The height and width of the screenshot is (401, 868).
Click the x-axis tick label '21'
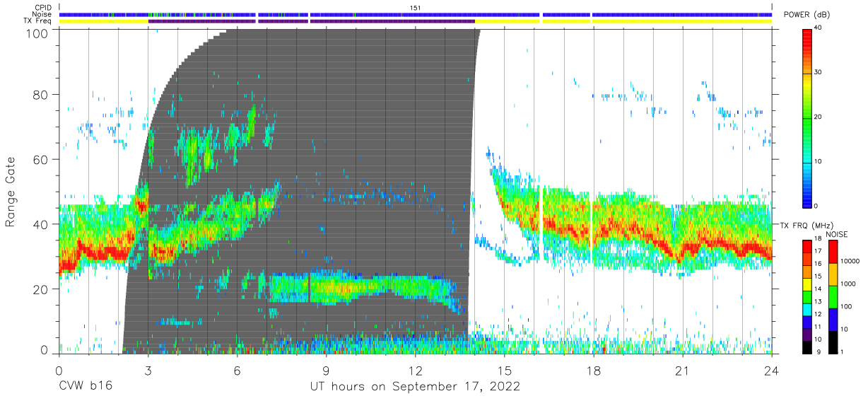click(x=683, y=371)
